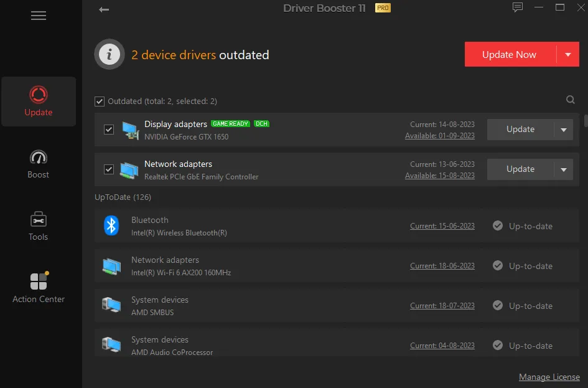Open the search in the driver list
Viewport: 588px width, 388px height.
click(571, 100)
